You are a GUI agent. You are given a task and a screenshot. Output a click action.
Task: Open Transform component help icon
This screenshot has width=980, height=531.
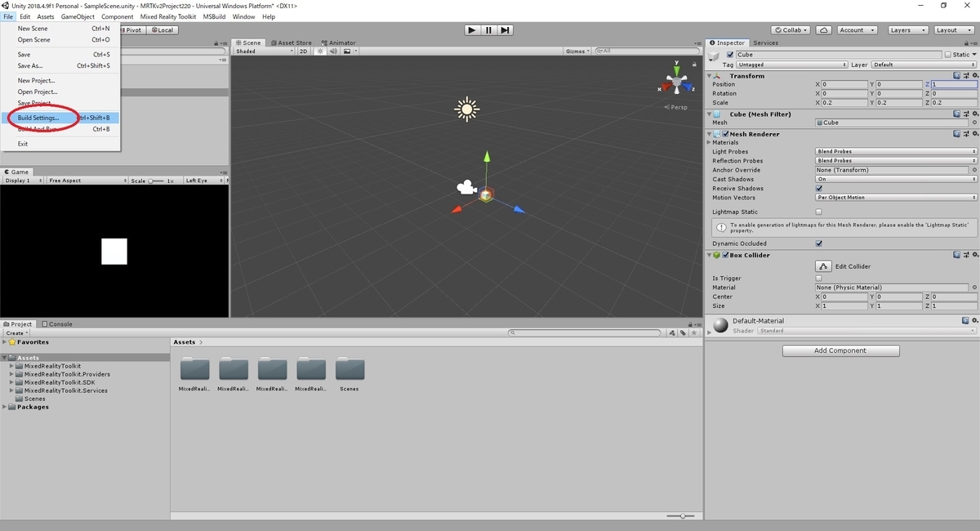(x=956, y=76)
